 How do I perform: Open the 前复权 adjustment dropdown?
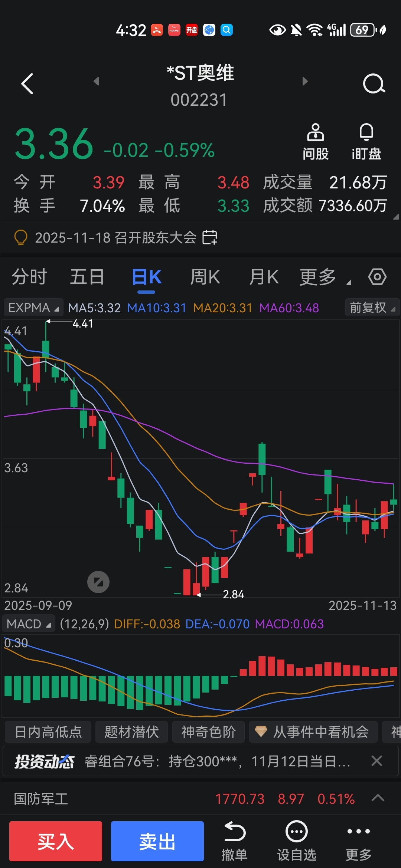point(372,308)
